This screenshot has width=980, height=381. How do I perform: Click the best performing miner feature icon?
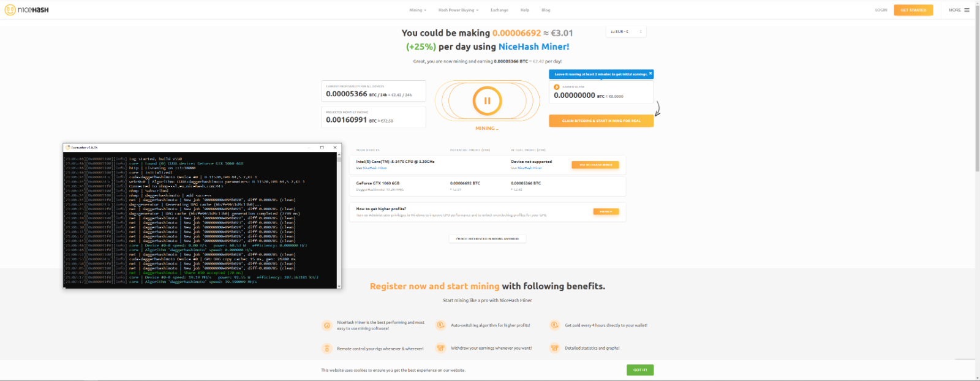click(327, 325)
